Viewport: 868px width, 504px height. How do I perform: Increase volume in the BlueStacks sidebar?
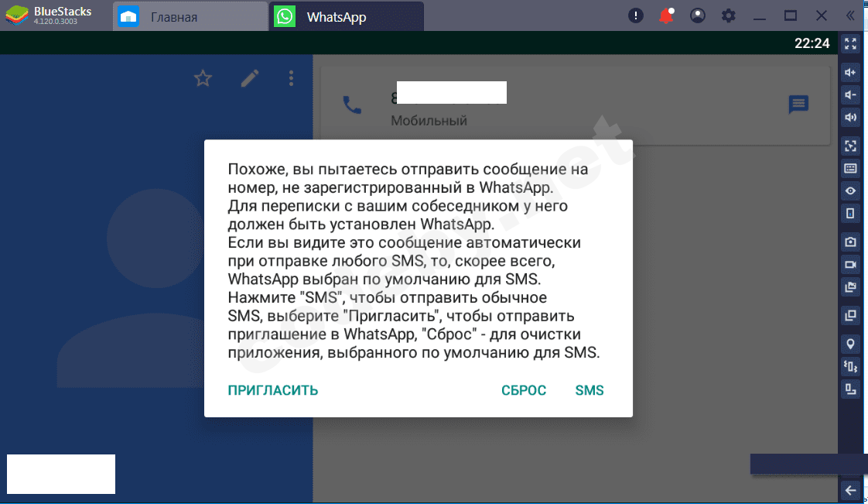click(x=850, y=73)
